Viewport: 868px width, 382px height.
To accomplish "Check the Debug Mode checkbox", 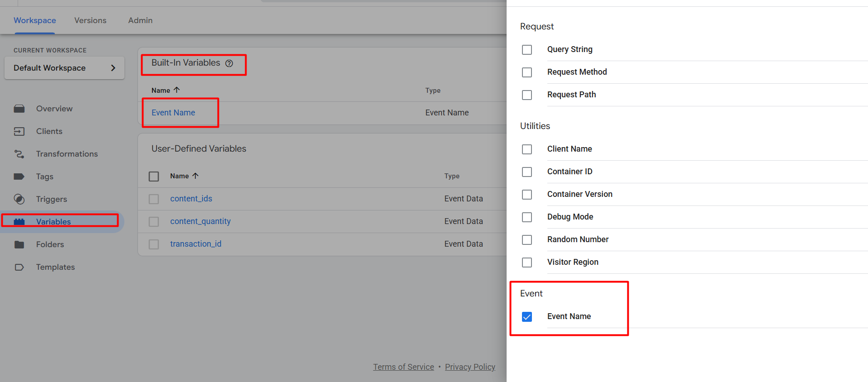I will coord(527,217).
